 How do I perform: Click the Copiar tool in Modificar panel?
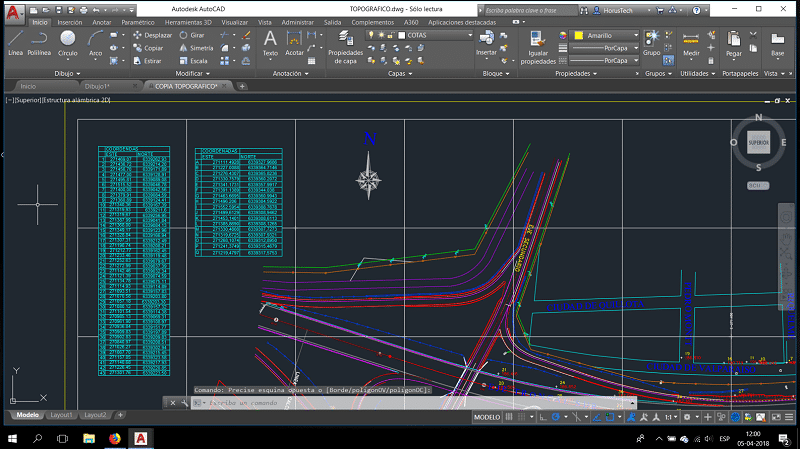(x=148, y=48)
